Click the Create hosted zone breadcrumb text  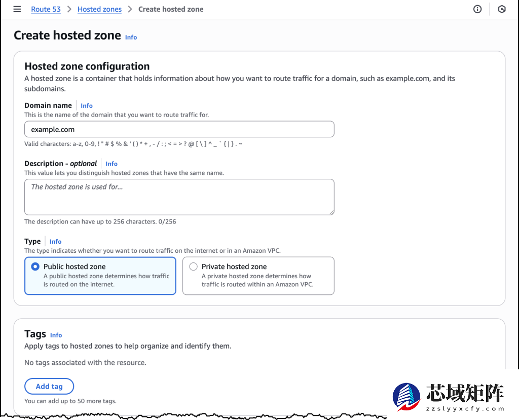coord(171,9)
